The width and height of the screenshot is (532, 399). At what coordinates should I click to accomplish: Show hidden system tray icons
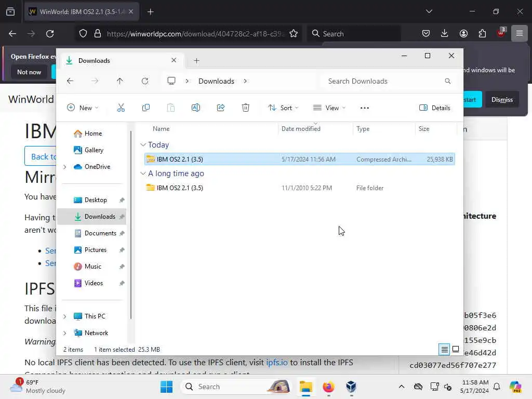coord(402,387)
